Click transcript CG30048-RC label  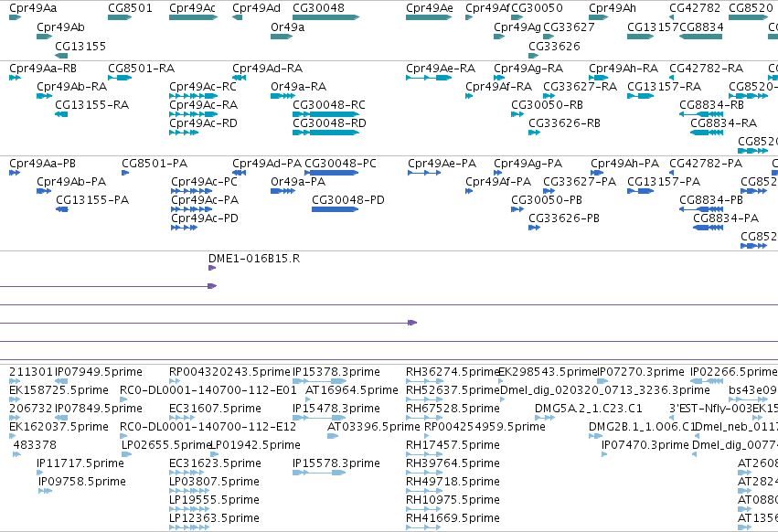pos(329,105)
